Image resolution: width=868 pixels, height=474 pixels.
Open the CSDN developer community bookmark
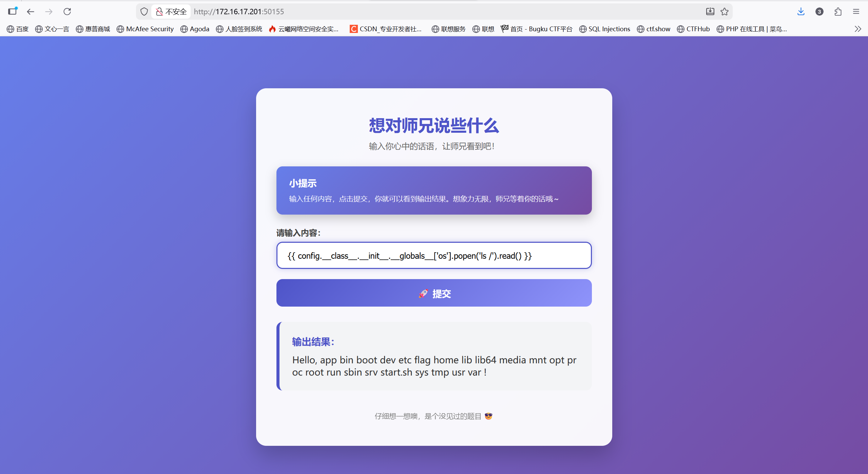[386, 29]
